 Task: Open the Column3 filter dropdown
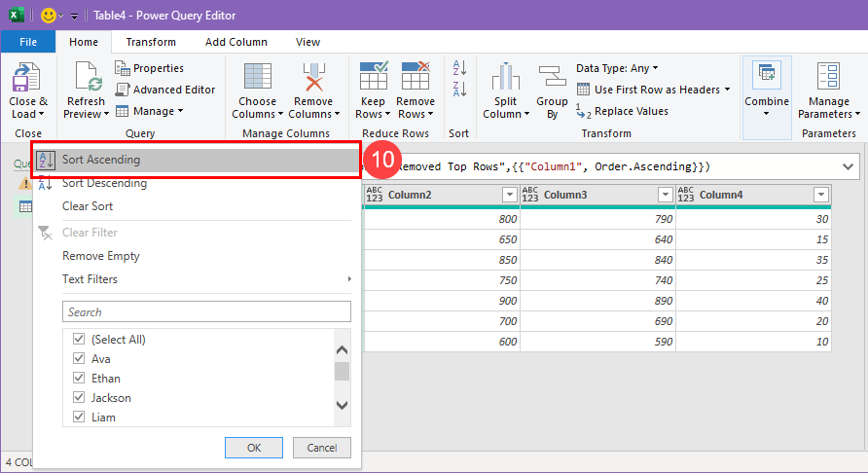tap(665, 195)
